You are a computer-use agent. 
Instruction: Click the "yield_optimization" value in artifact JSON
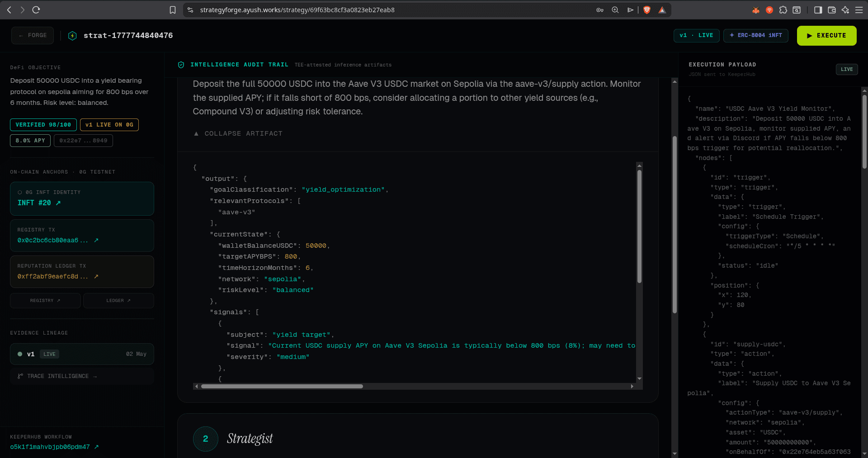343,190
